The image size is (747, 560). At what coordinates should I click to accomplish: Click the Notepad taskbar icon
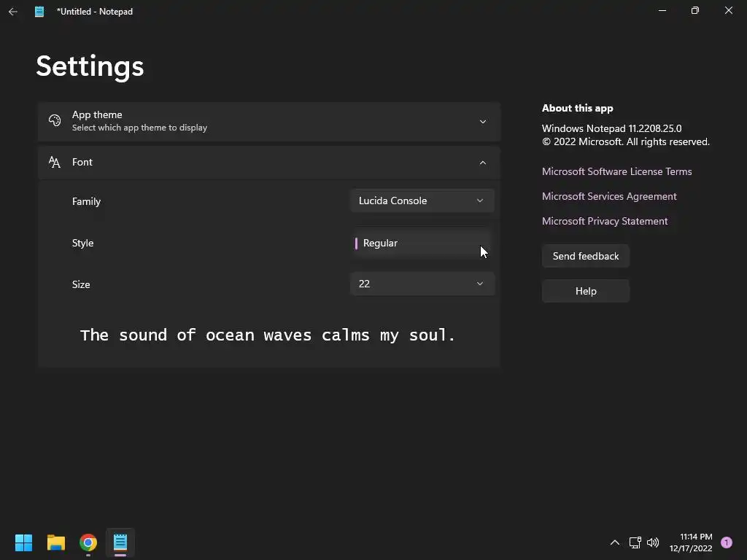(x=120, y=542)
